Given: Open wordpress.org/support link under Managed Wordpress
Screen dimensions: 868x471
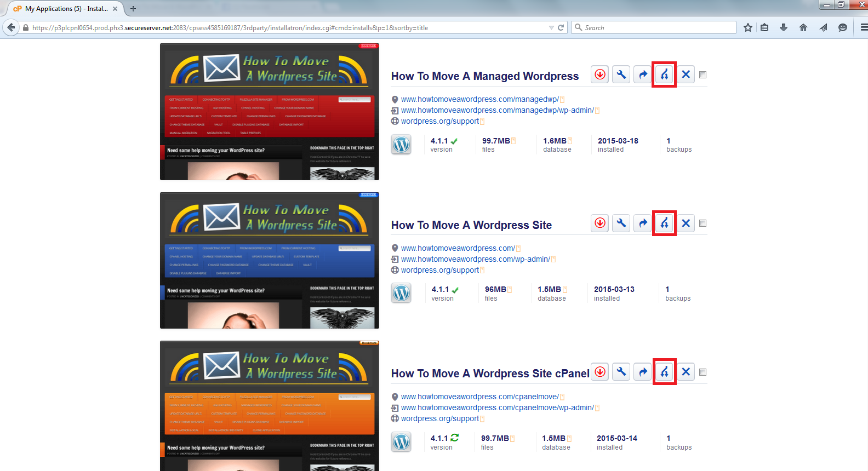Looking at the screenshot, I should click(x=440, y=121).
